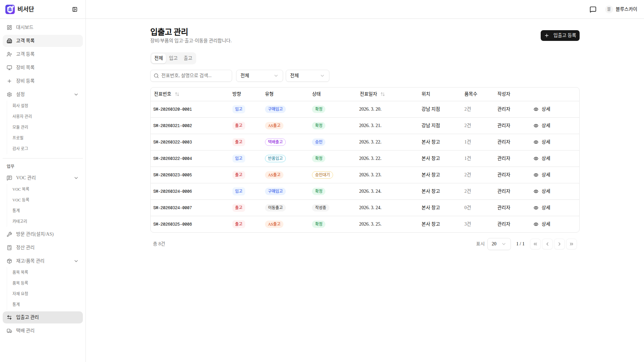Collapse the sidebar with the panel icon
The height and width of the screenshot is (362, 644).
tap(75, 9)
